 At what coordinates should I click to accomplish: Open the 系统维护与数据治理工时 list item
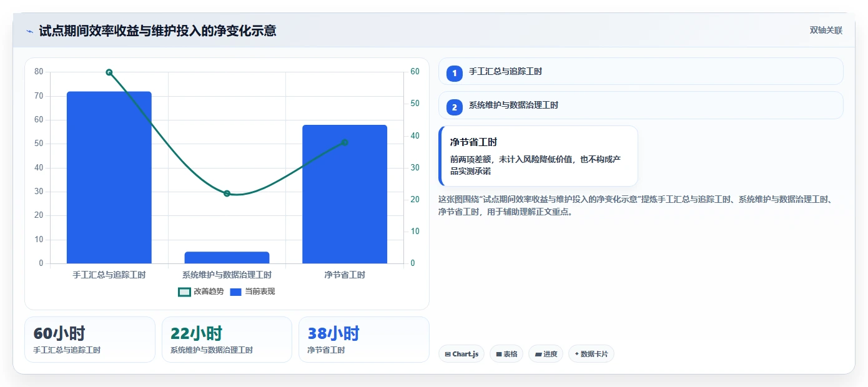[x=641, y=105]
